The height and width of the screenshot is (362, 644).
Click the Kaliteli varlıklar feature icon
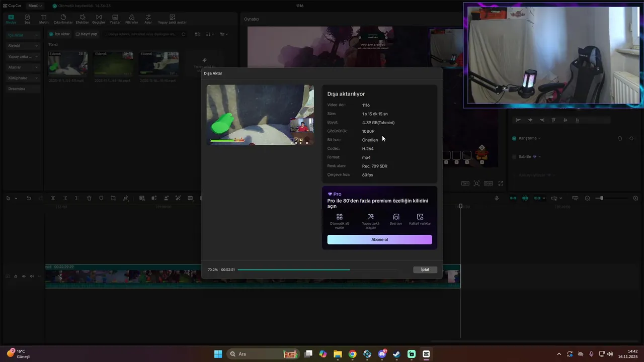[420, 217]
